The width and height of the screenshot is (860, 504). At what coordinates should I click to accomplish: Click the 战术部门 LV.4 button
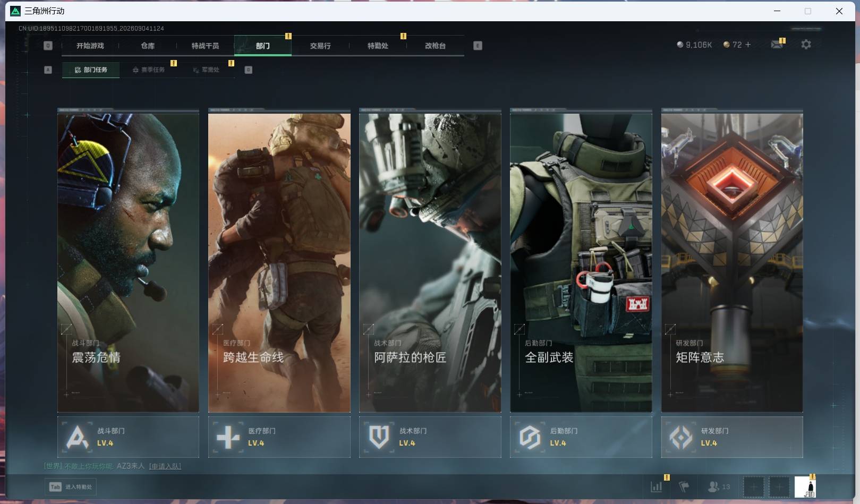430,437
